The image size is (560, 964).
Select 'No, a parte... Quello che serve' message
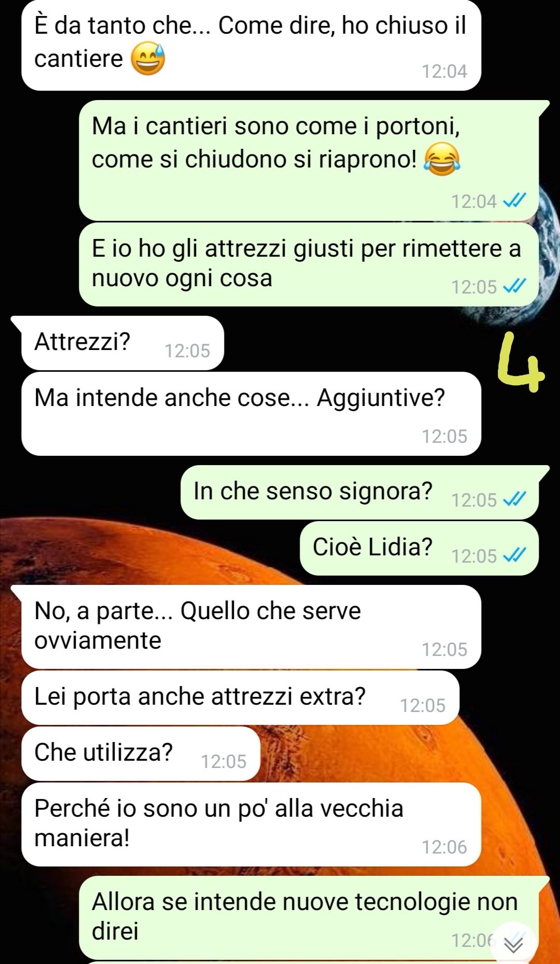(x=251, y=627)
